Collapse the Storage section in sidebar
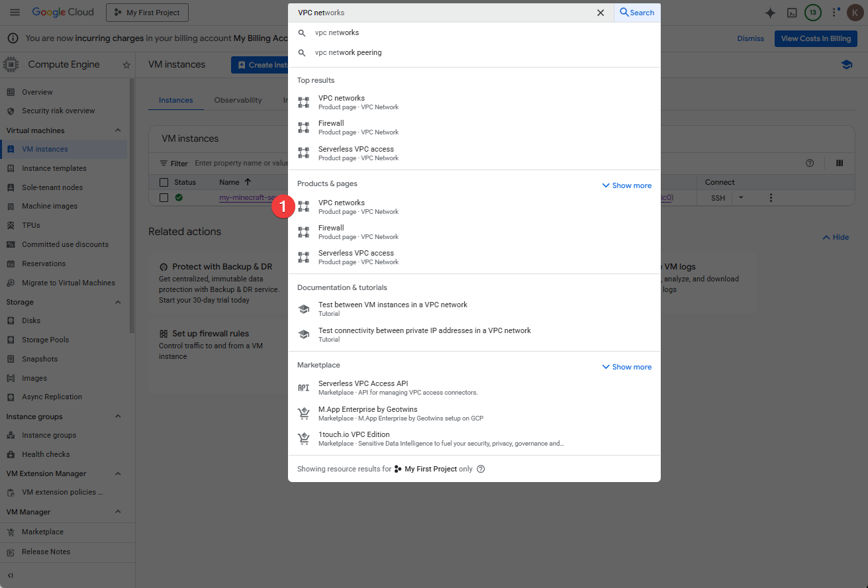Screen dimensions: 868x588 click(x=118, y=302)
